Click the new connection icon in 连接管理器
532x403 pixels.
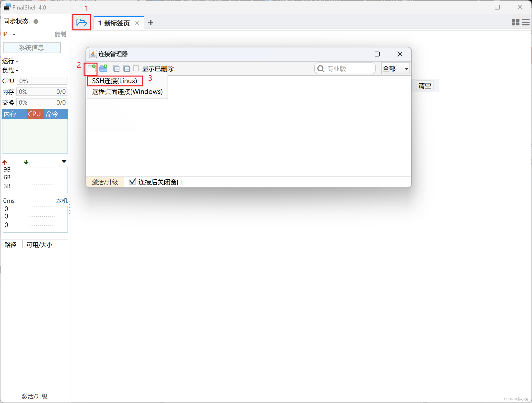(92, 68)
